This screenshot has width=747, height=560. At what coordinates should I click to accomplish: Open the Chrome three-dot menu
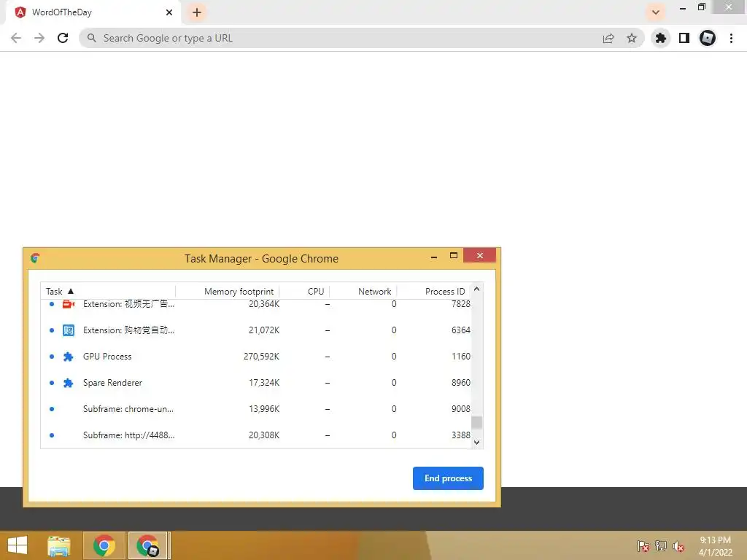point(731,38)
